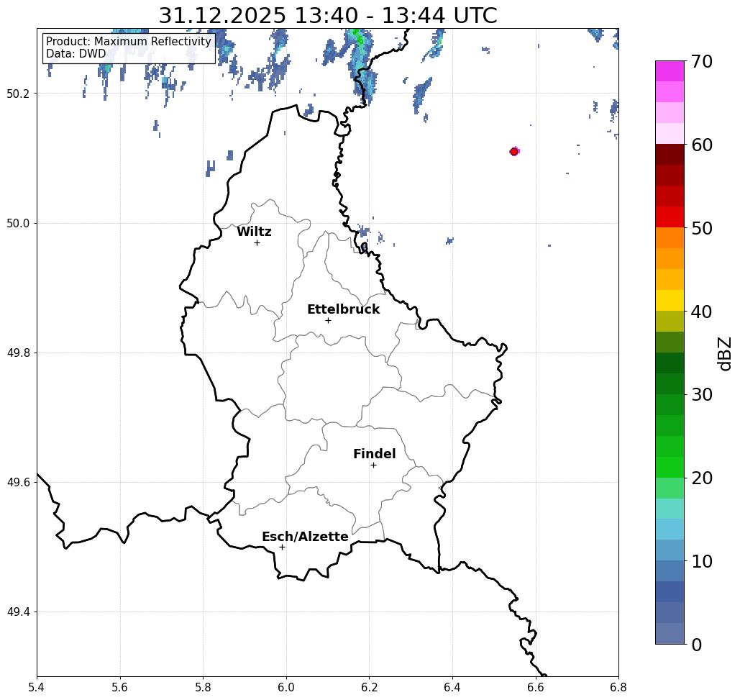This screenshot has width=740, height=700.
Task: Click the plus marker under Ettelbruck
Action: (x=328, y=320)
